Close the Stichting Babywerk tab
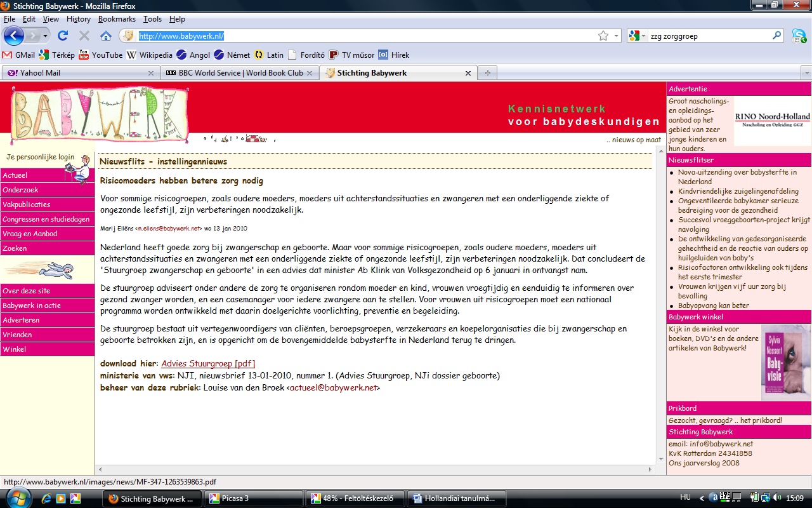 [468, 73]
